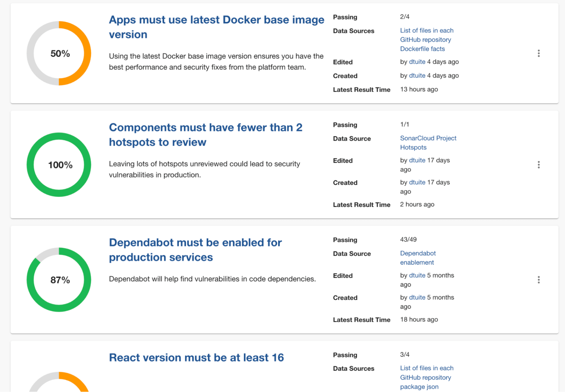
Task: Open the 'Dependabot enablement' data source
Action: [418, 258]
